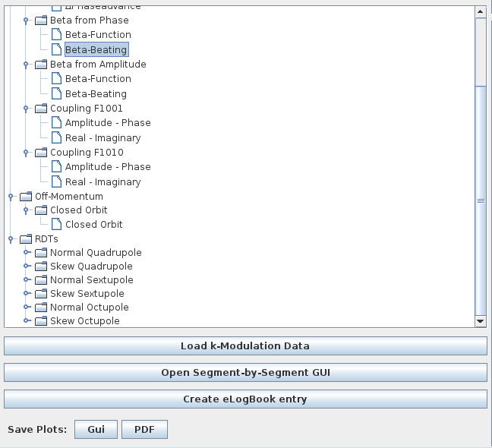Collapse the Coupling F1001 node
This screenshot has width=492, height=448.
click(x=26, y=109)
